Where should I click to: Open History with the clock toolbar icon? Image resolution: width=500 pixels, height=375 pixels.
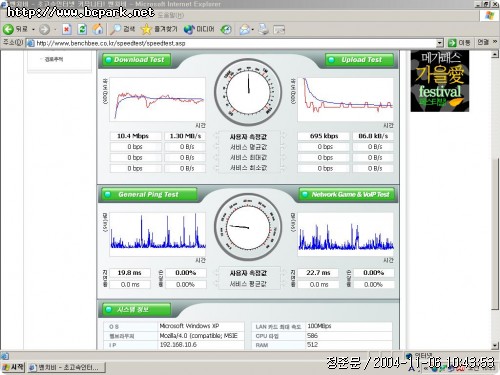coord(226,30)
